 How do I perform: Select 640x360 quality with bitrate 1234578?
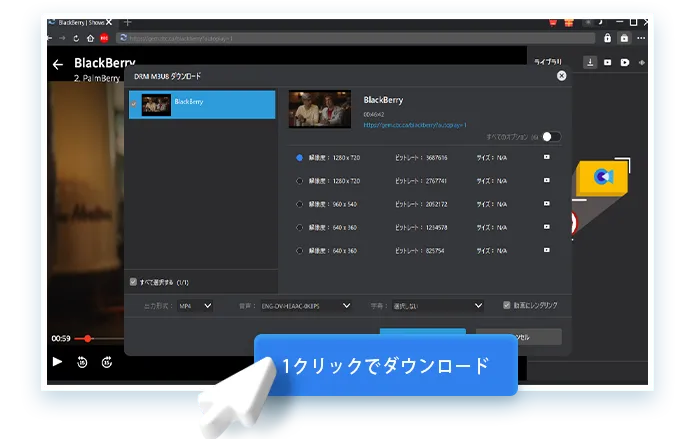(x=299, y=227)
